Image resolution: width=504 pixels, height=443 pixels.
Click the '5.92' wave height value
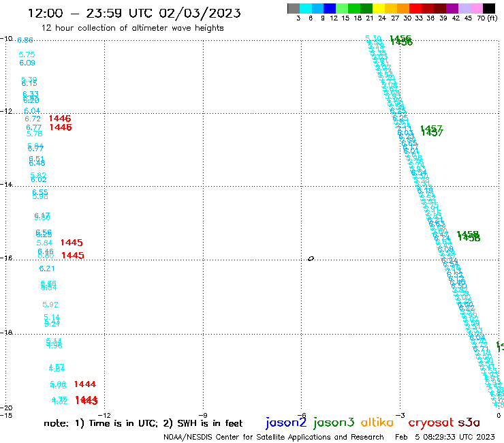[50, 305]
